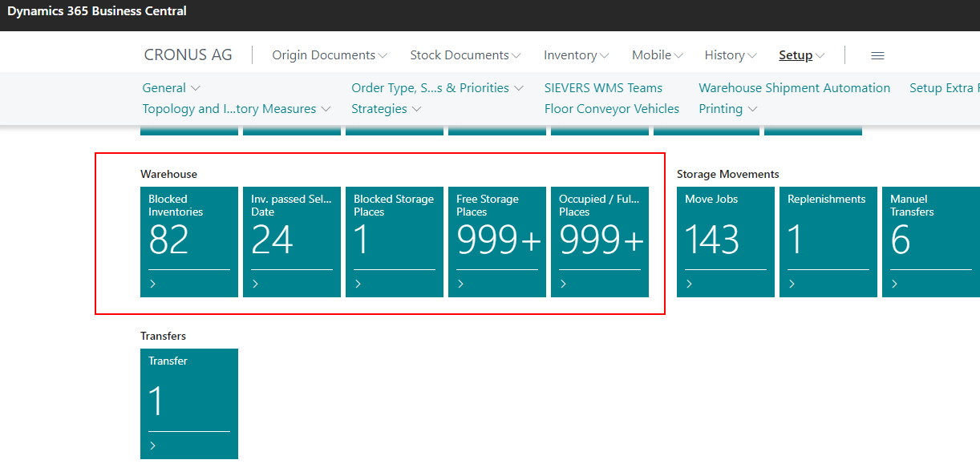Click the arrow on Move Jobs tile

(690, 284)
